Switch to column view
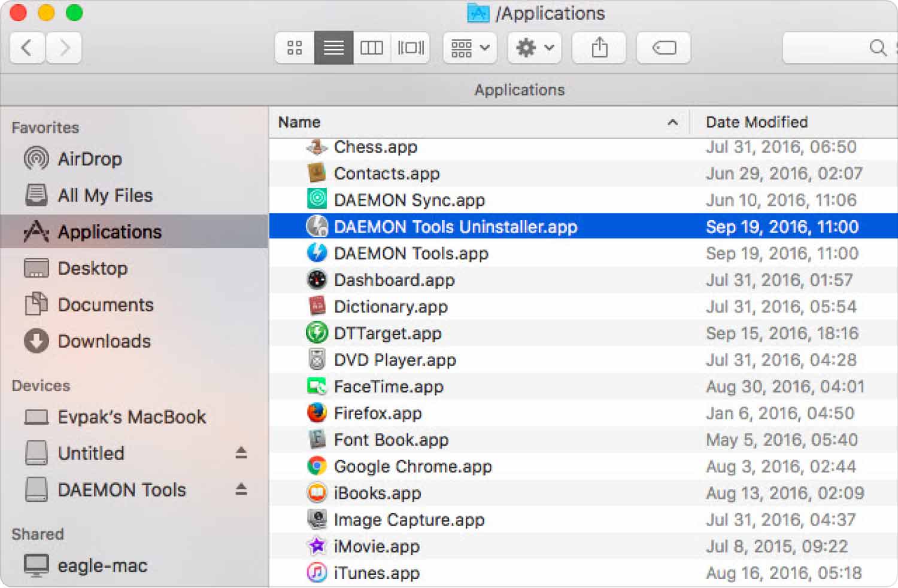This screenshot has height=588, width=898. coord(372,47)
